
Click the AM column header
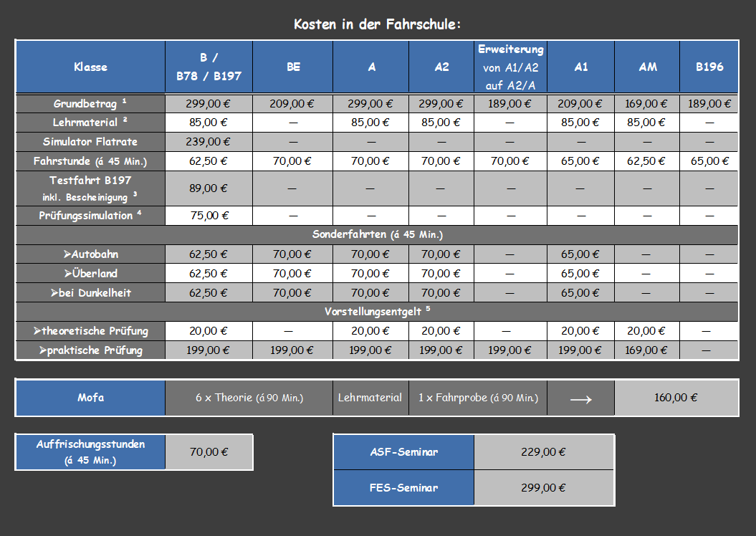click(648, 67)
